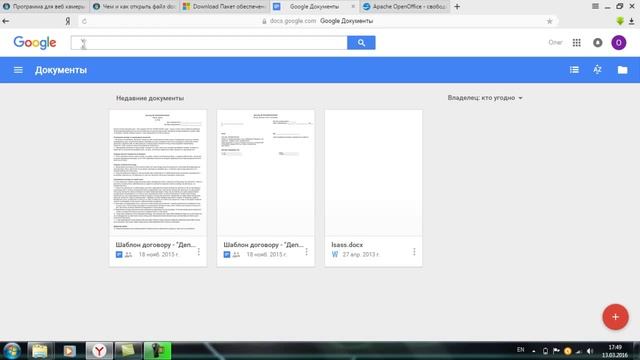
Task: Switch to Download Пакет обеспечения tab
Action: tap(224, 7)
